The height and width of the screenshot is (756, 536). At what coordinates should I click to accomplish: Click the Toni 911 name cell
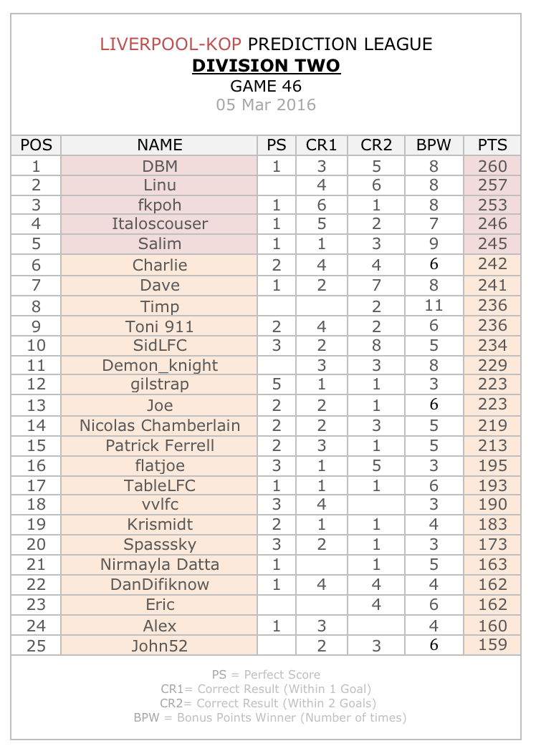(160, 326)
